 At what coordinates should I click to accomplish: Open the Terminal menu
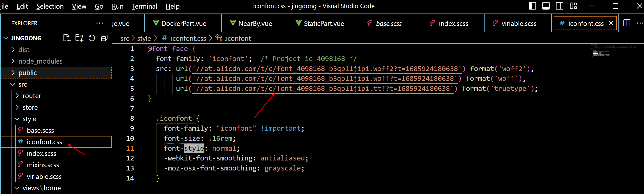pos(144,6)
